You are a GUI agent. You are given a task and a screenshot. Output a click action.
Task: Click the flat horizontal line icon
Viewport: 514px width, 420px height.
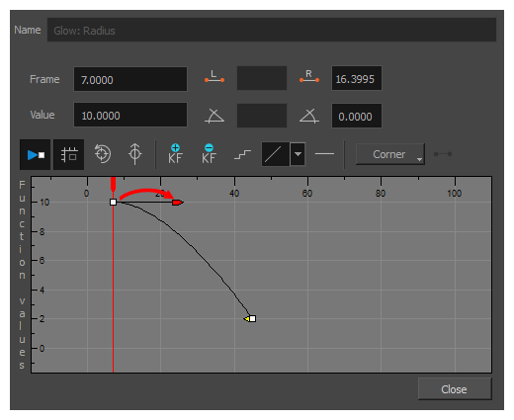pyautogui.click(x=324, y=153)
